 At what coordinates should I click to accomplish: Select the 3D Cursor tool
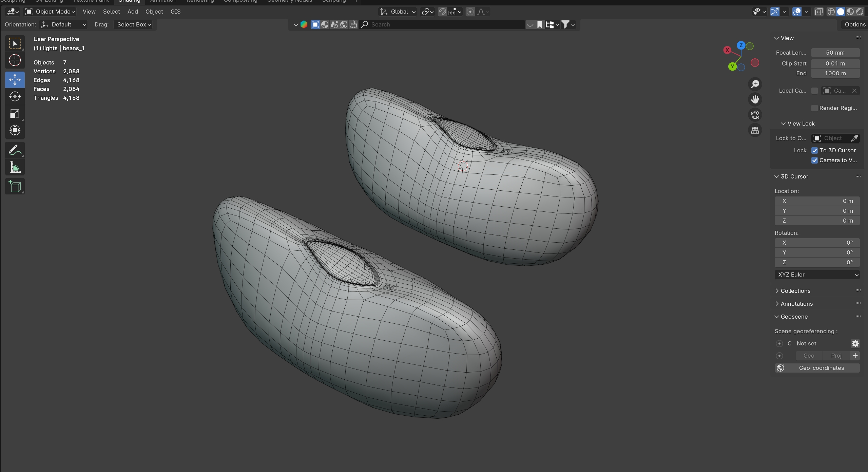pyautogui.click(x=15, y=60)
